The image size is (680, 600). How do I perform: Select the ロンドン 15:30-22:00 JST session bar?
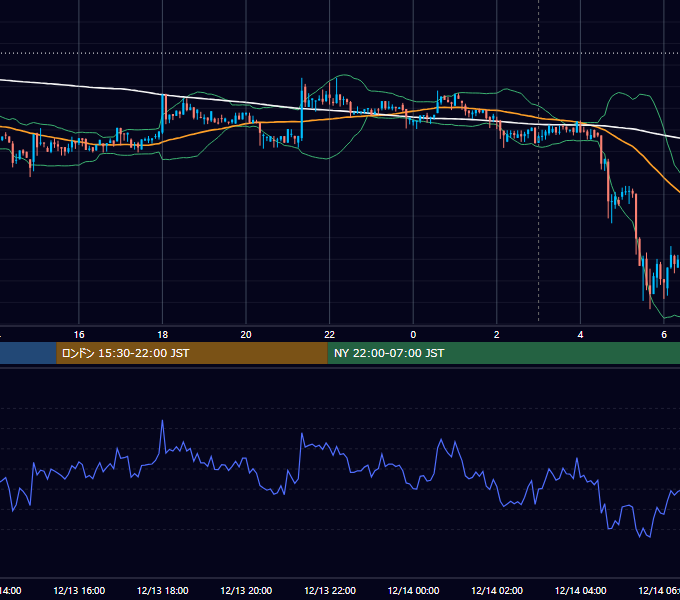[192, 353]
